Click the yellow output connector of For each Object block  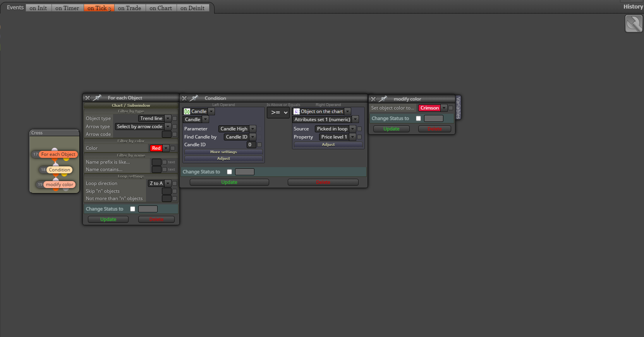(x=66, y=159)
